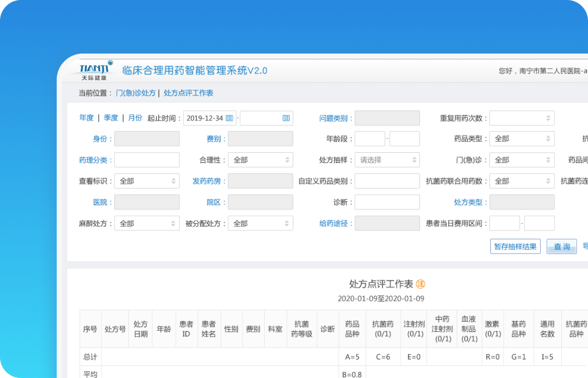
Task: Click the 发药药房 label link
Action: coord(209,181)
